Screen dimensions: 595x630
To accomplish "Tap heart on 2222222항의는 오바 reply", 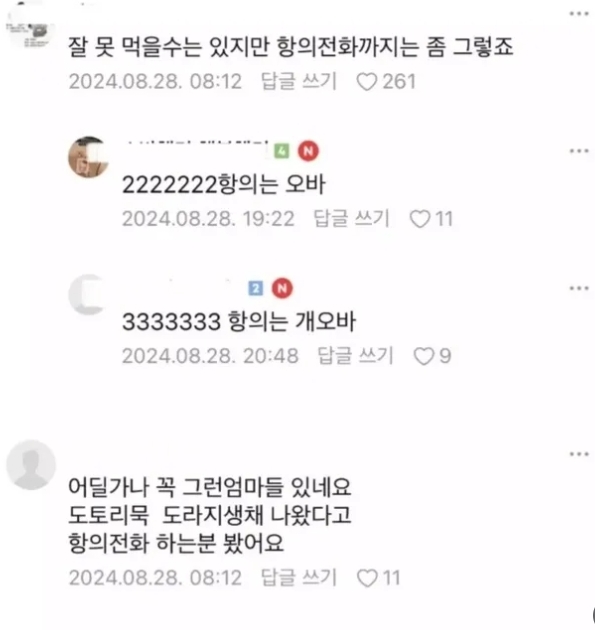I will pyautogui.click(x=419, y=219).
